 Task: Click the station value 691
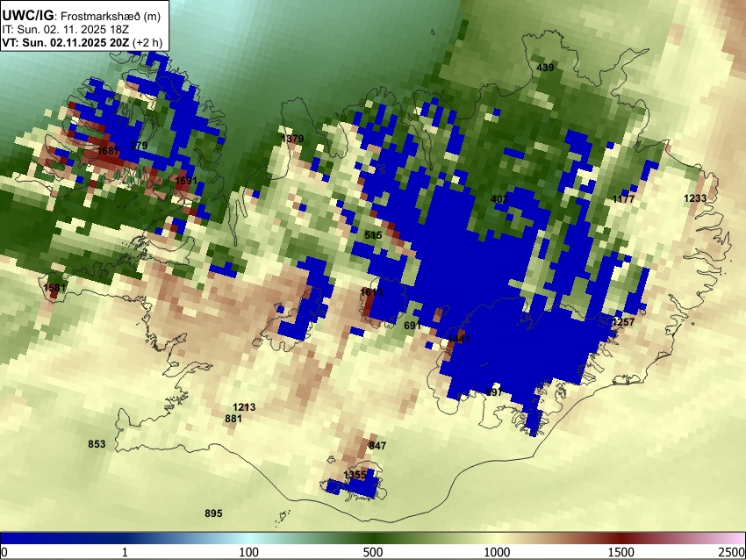[412, 326]
